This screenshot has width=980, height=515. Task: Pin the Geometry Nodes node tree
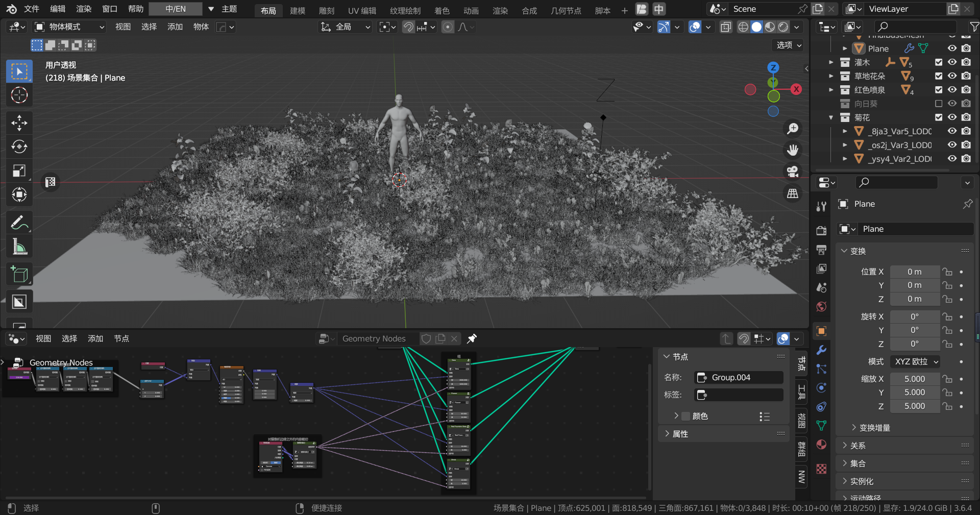(472, 338)
